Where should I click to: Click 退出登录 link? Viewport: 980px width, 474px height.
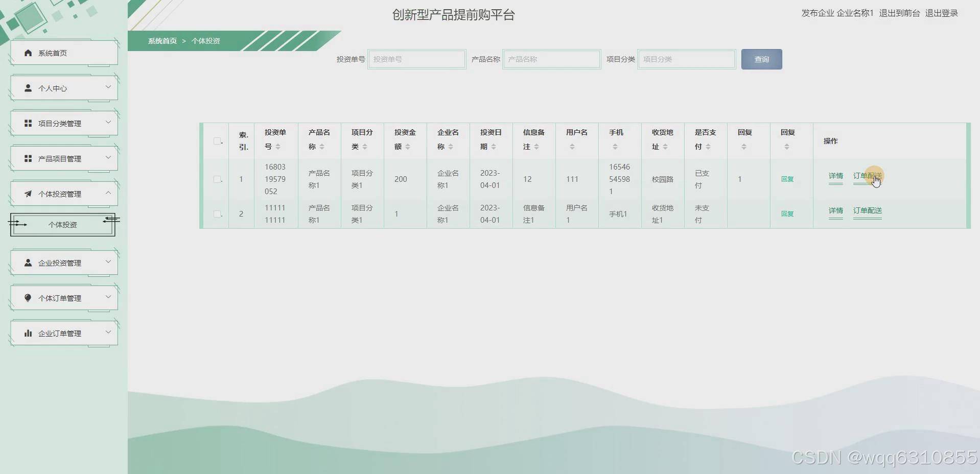point(941,13)
